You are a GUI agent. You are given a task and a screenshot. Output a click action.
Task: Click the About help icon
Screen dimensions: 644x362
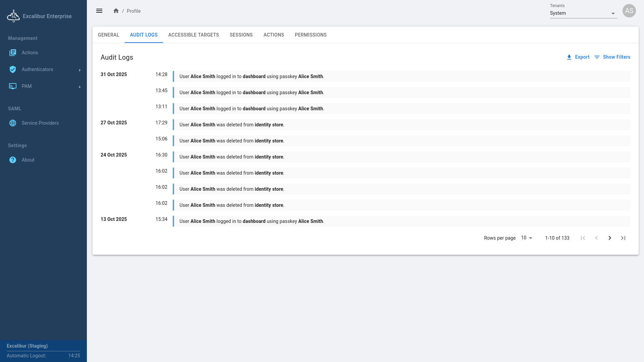[13, 160]
